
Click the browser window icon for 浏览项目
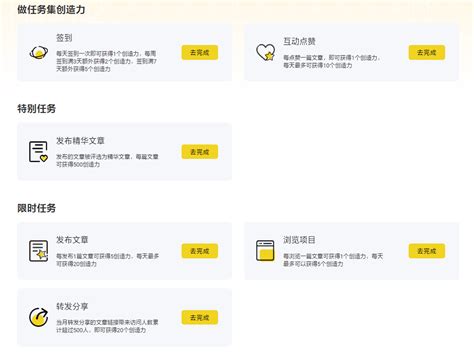(265, 251)
